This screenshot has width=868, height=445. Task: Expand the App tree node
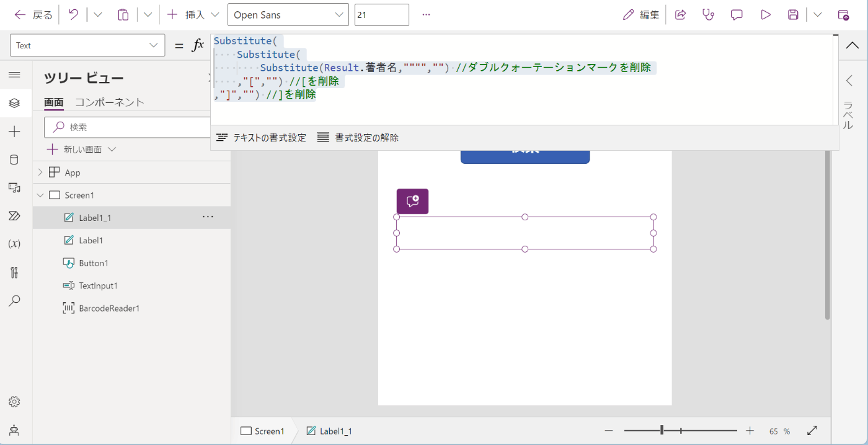click(40, 173)
